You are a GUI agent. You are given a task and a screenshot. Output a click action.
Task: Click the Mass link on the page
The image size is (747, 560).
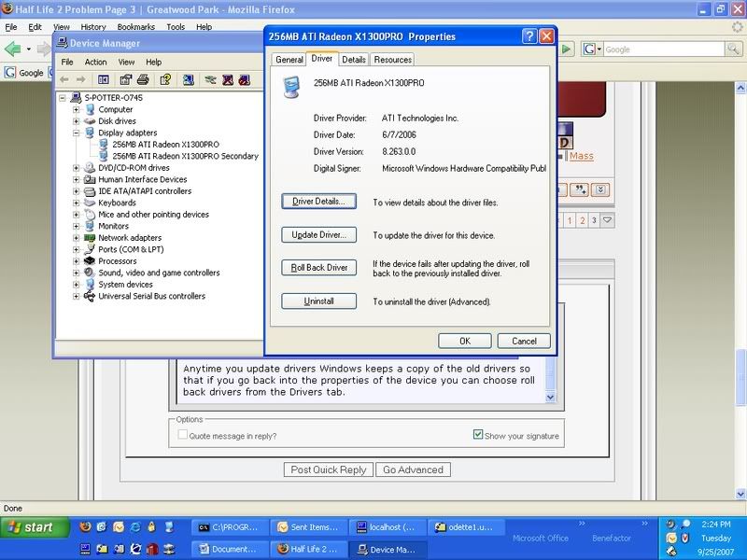582,156
